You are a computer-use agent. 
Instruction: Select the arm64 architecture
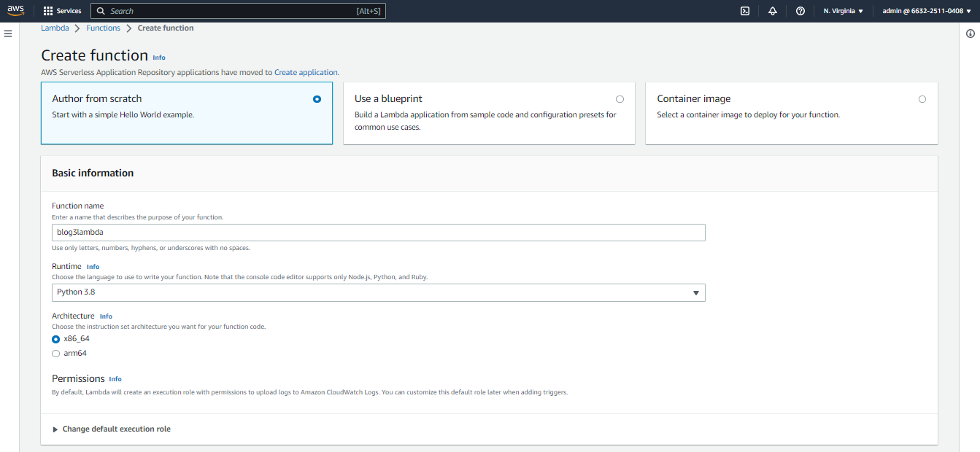56,354
